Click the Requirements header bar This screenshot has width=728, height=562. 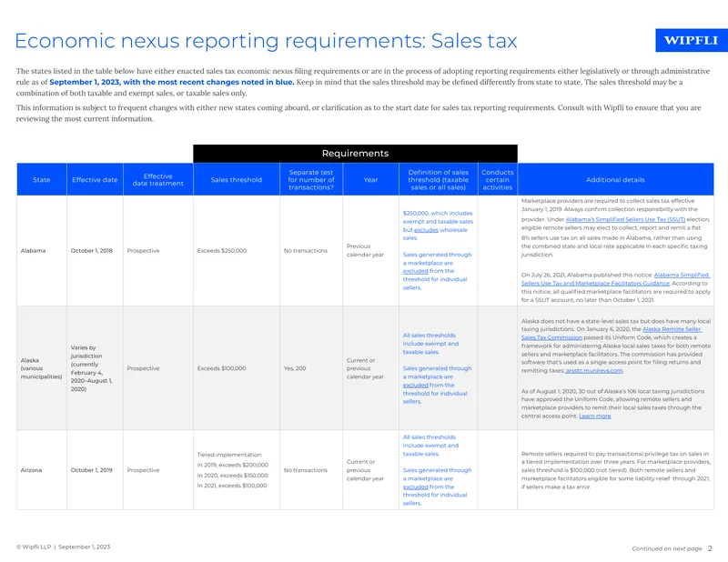355,154
